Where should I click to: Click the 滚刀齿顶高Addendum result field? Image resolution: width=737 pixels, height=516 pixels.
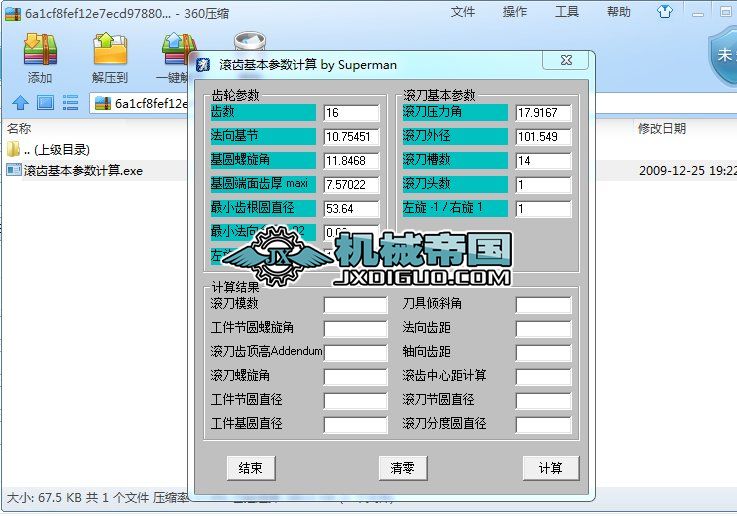click(355, 352)
